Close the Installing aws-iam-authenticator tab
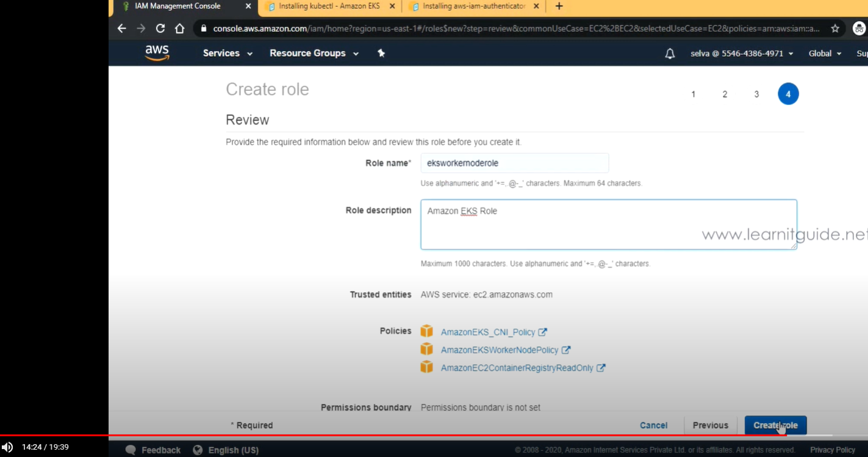868x457 pixels. [536, 6]
